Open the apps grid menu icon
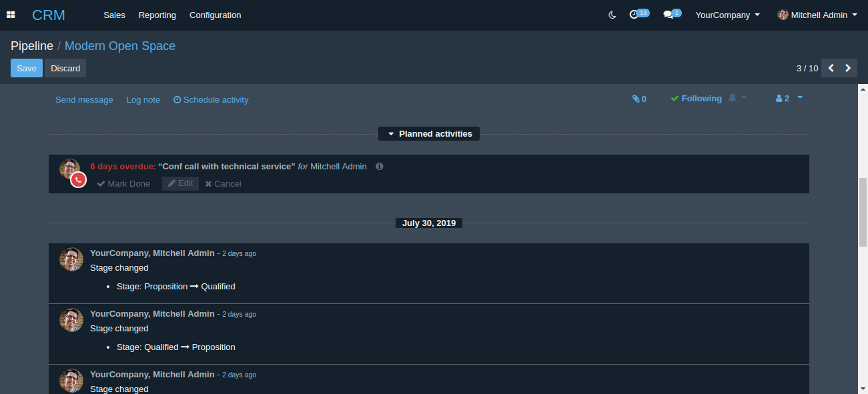Image resolution: width=868 pixels, height=394 pixels. [x=11, y=15]
